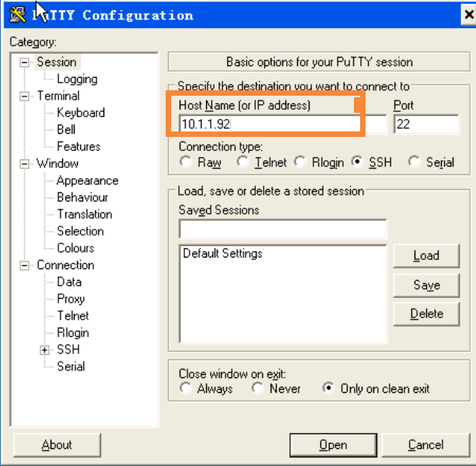The width and height of the screenshot is (476, 466).
Task: Collapse the Window tree node
Action: pos(24,164)
